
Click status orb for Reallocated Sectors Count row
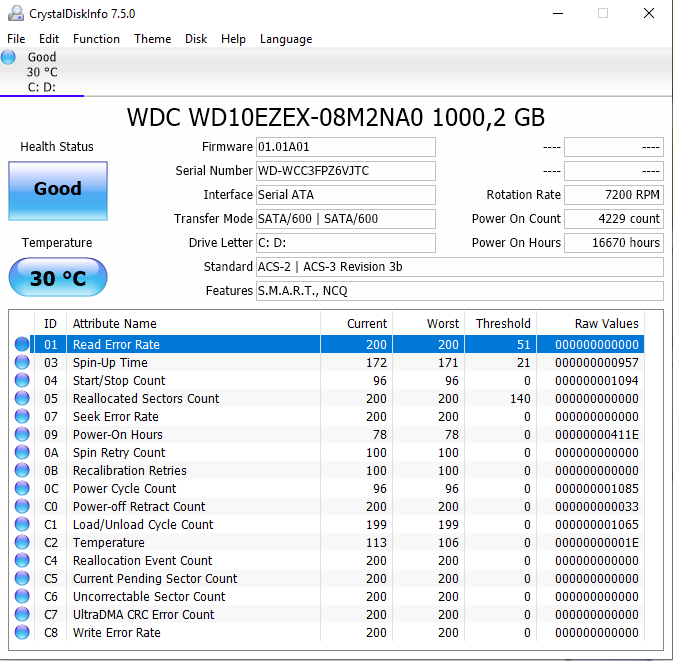[22, 398]
